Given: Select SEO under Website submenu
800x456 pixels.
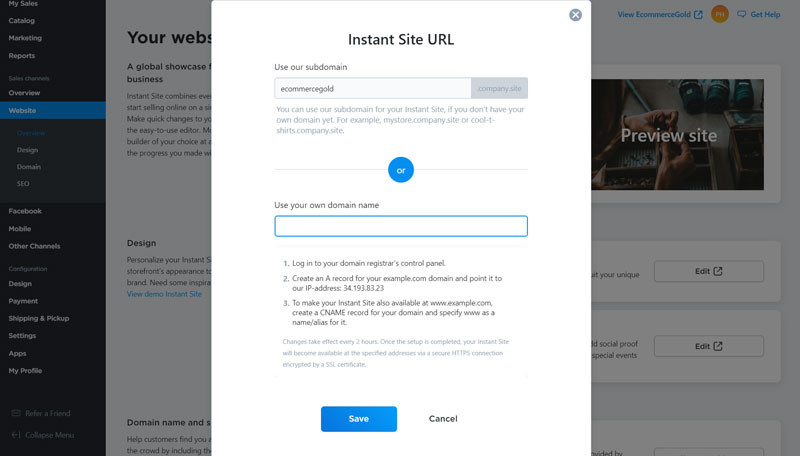Looking at the screenshot, I should [x=23, y=184].
